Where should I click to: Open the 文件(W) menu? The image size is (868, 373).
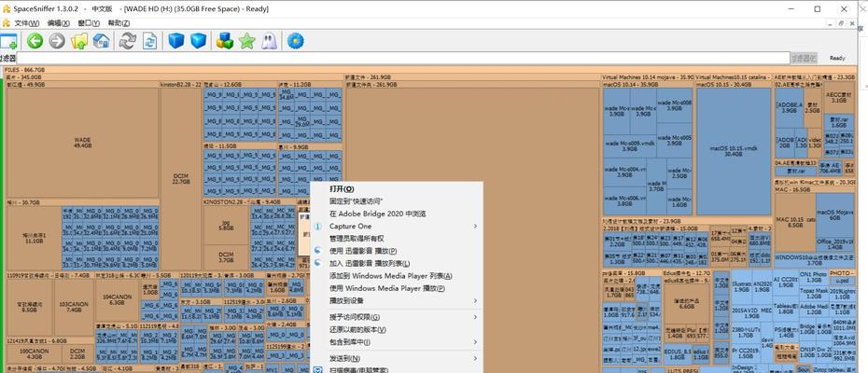coord(26,22)
